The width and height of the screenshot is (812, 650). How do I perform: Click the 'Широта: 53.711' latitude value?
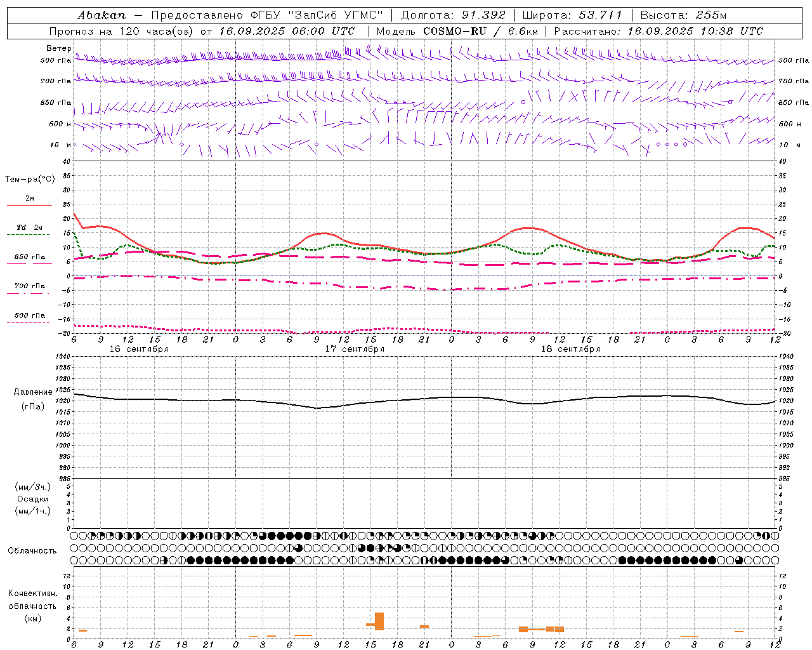point(572,15)
